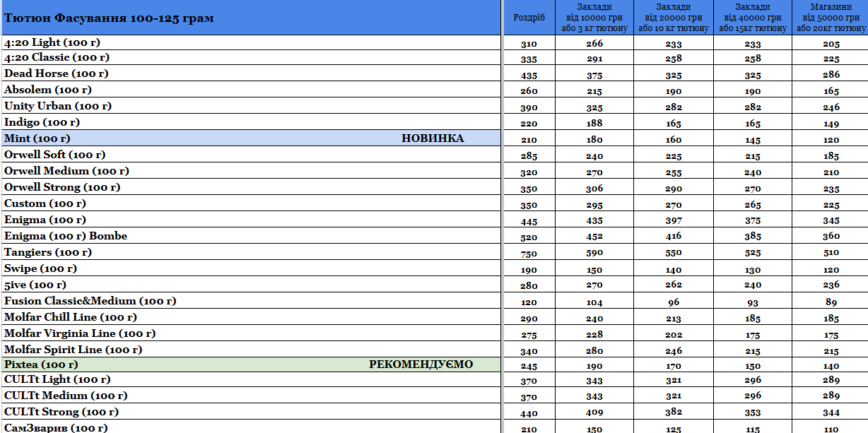868x433 pixels.
Task: Click price 262 in 5ive row
Action: click(x=674, y=285)
